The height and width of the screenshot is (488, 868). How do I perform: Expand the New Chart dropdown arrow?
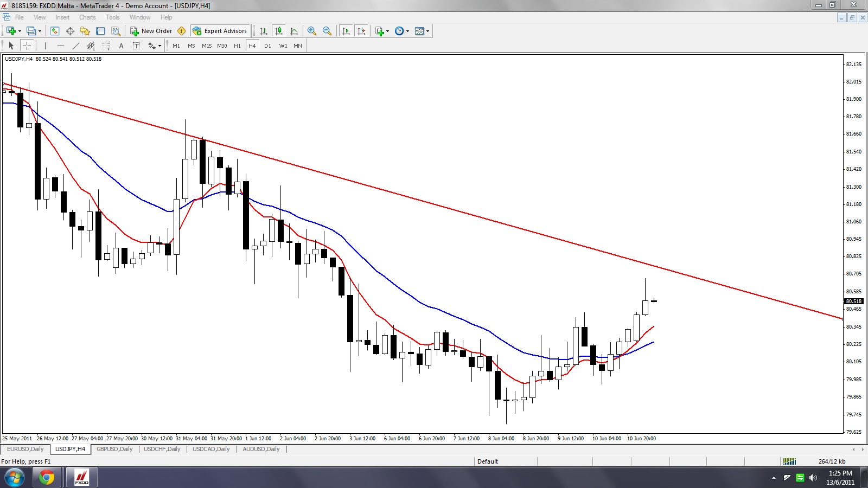[20, 31]
